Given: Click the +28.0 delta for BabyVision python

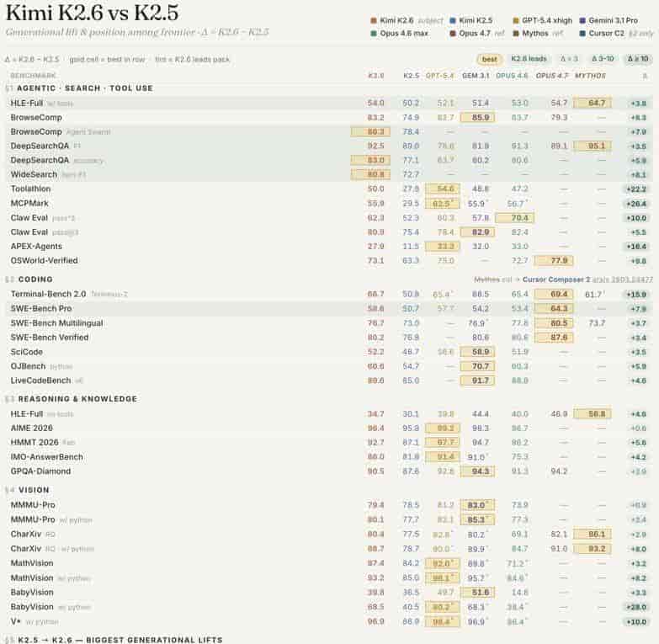Looking at the screenshot, I should coord(636,607).
